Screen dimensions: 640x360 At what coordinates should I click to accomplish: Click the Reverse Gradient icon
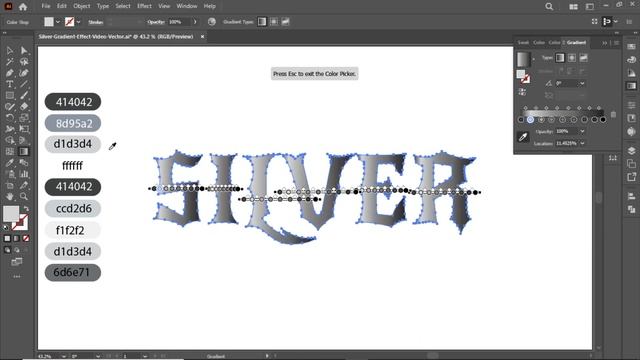click(x=522, y=92)
